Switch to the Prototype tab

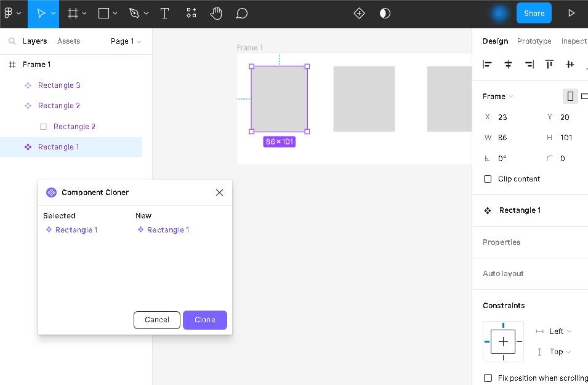click(534, 41)
